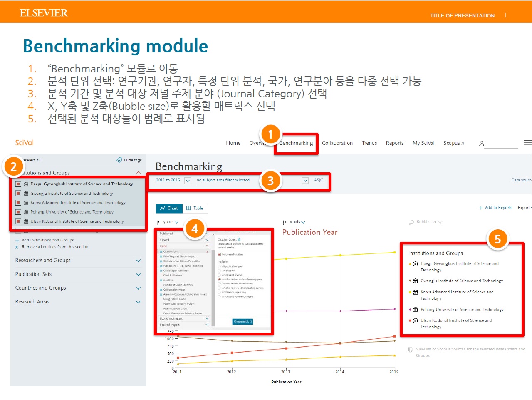
Task: Click the plus icon beside Add to Reports
Action: [481, 208]
